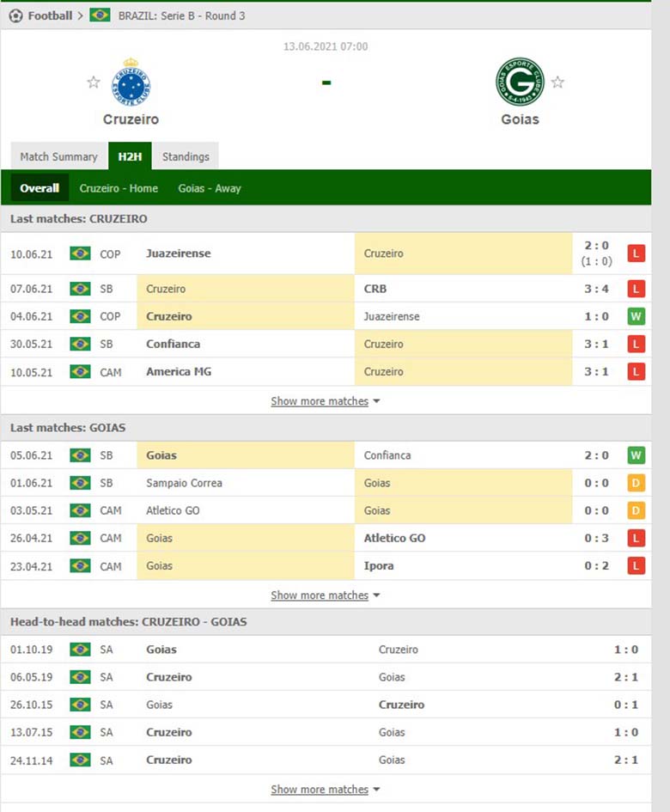The height and width of the screenshot is (812, 670).
Task: Click the flag on the 01.10.19 SA row
Action: (80, 650)
